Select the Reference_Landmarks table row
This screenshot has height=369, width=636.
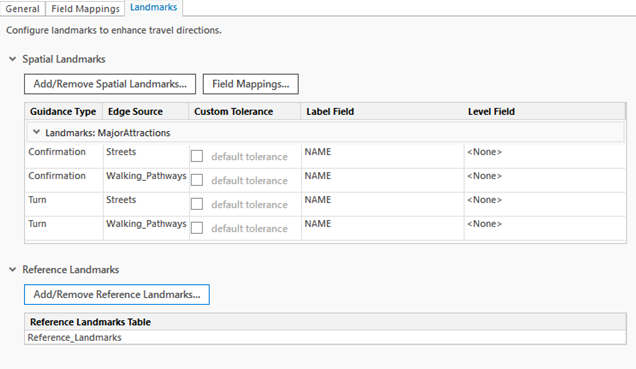(325, 337)
